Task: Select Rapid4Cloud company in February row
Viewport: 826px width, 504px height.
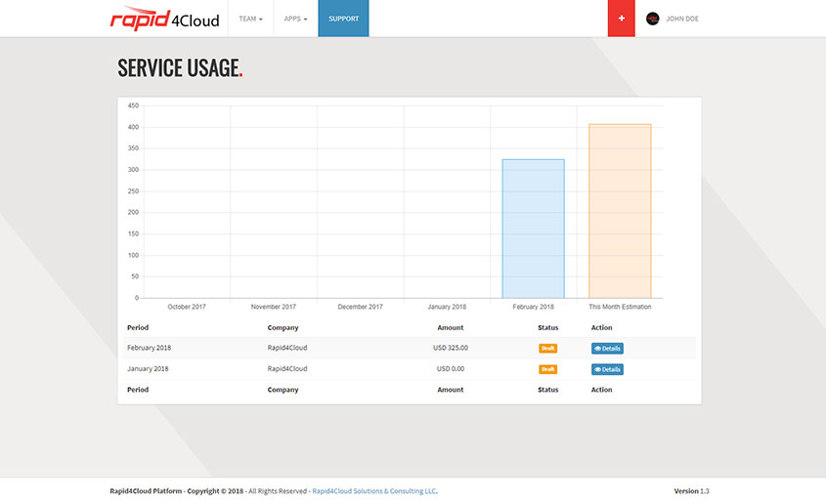Action: 287,348
